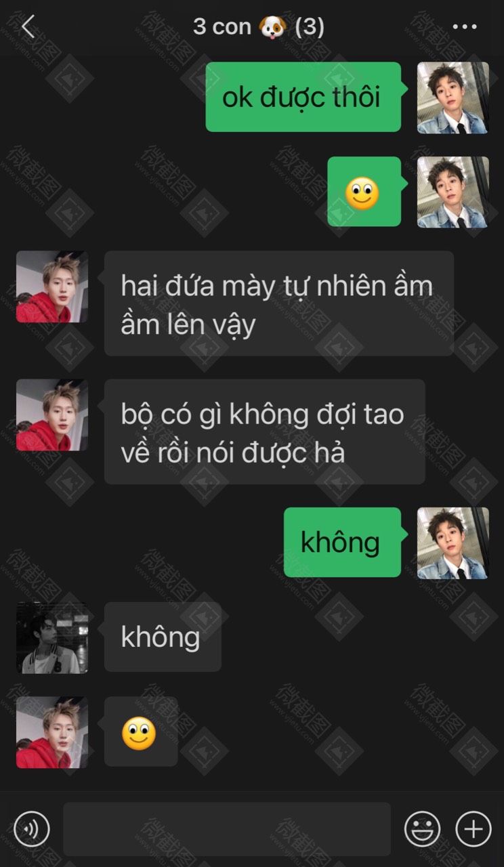Select the "hai đứa mày tự nhiên ầm ầm lên vậy" message

[x=279, y=303]
